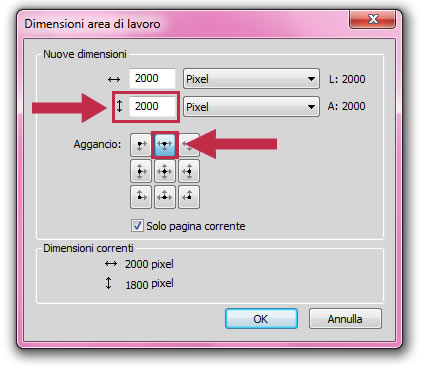422x366 pixels.
Task: Select the center anchor button
Action: (165, 171)
